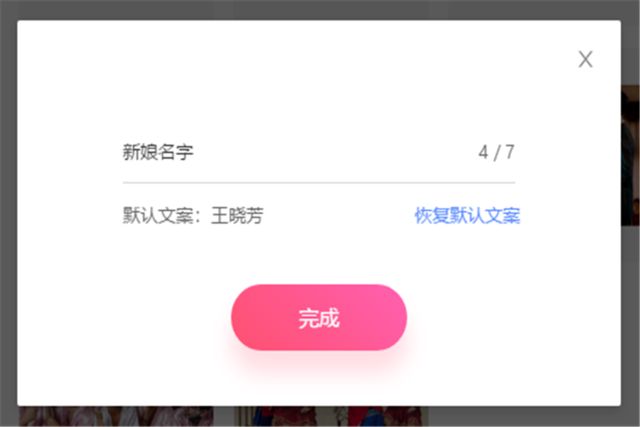Close the bride name dialog with X
The width and height of the screenshot is (640, 427).
[x=585, y=59]
